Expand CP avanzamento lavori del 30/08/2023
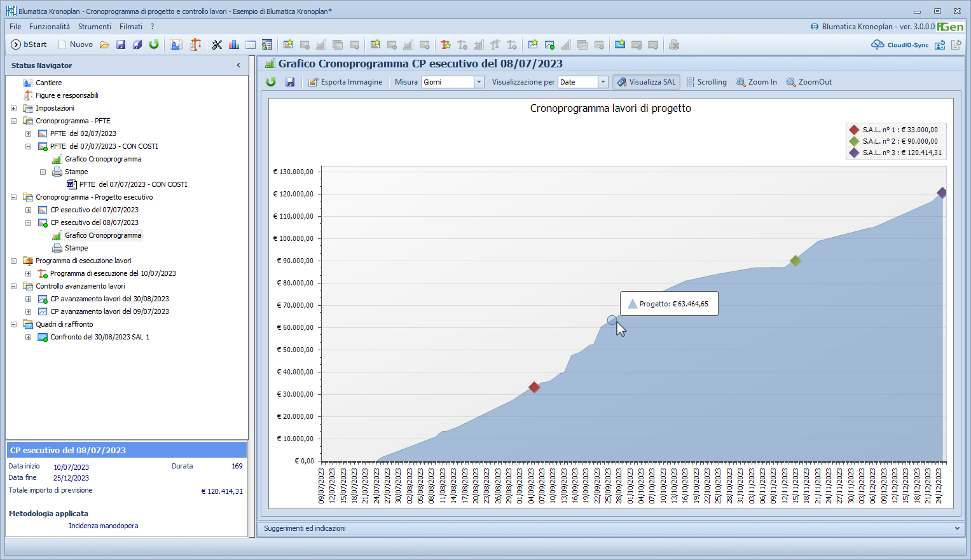The height and width of the screenshot is (560, 971). pos(28,299)
